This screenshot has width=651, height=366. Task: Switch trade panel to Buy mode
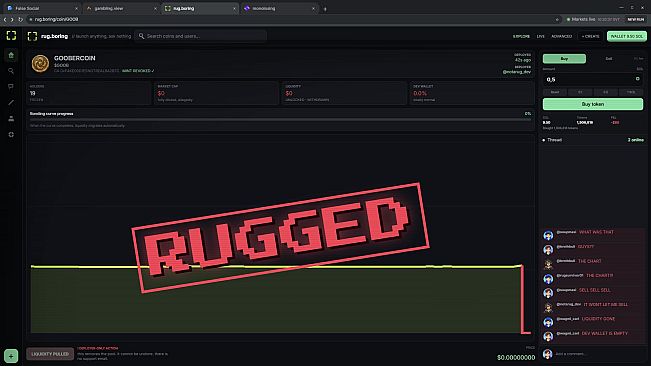[564, 59]
